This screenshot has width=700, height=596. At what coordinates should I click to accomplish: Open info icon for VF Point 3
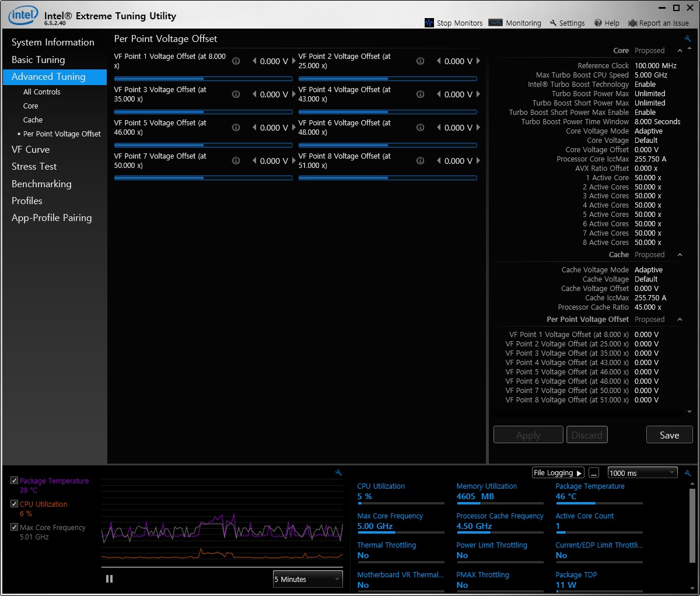click(236, 94)
